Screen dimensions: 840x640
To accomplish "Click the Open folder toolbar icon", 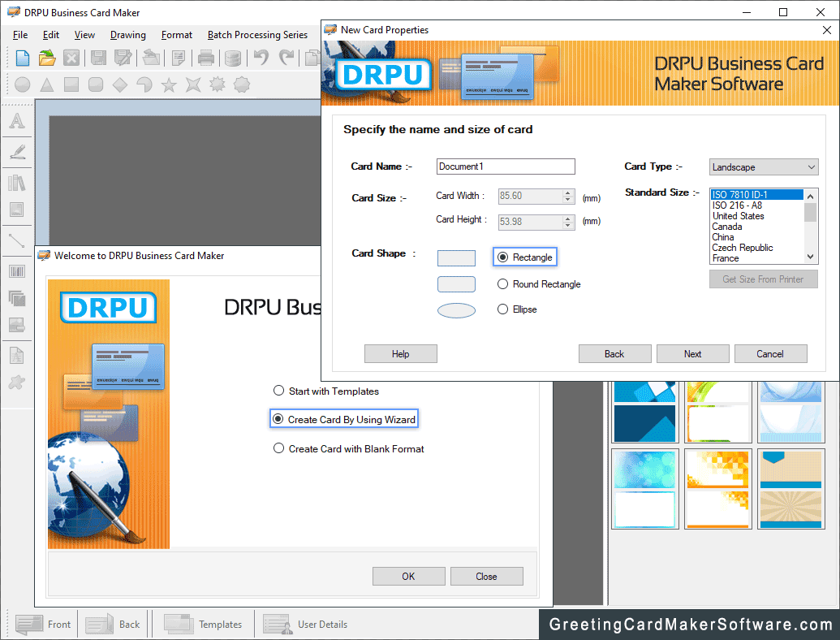I will click(47, 58).
